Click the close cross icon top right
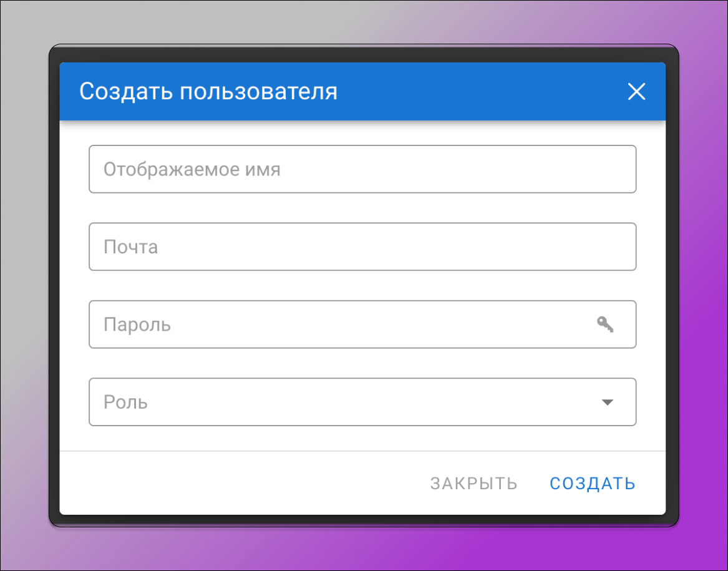The width and height of the screenshot is (728, 571). (636, 92)
